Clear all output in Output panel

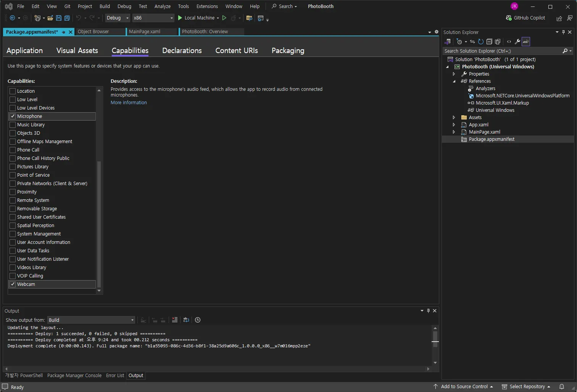[x=175, y=320]
